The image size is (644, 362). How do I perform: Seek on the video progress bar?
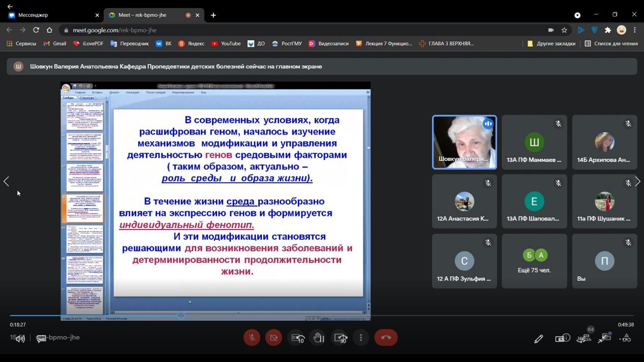point(322,315)
